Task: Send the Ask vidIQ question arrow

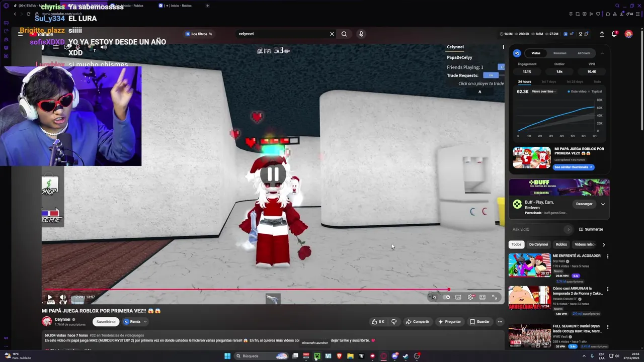Action: click(569, 229)
